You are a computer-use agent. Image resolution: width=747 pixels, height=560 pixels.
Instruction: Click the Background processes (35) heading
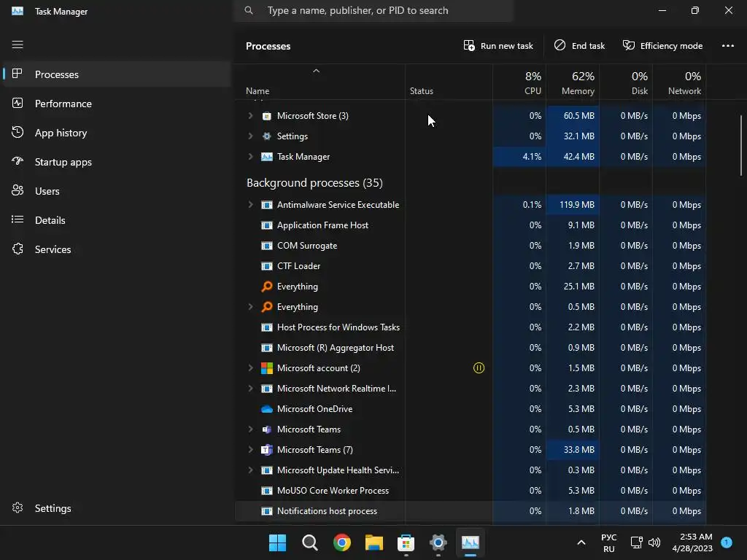pyautogui.click(x=314, y=183)
